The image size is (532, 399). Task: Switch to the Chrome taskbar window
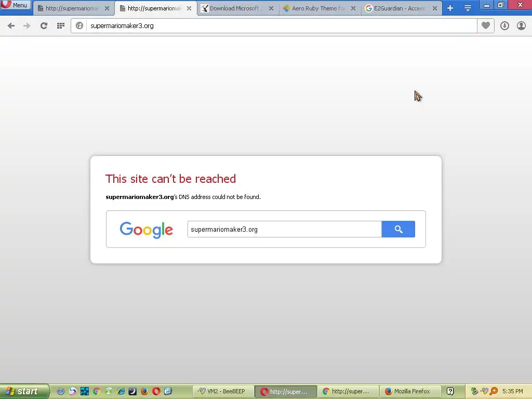tap(348, 391)
